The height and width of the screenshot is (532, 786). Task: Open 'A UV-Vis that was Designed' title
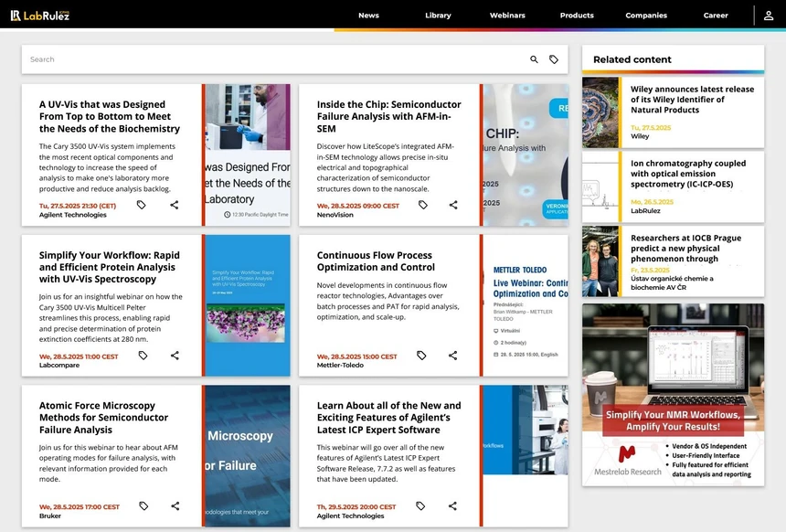[110, 116]
